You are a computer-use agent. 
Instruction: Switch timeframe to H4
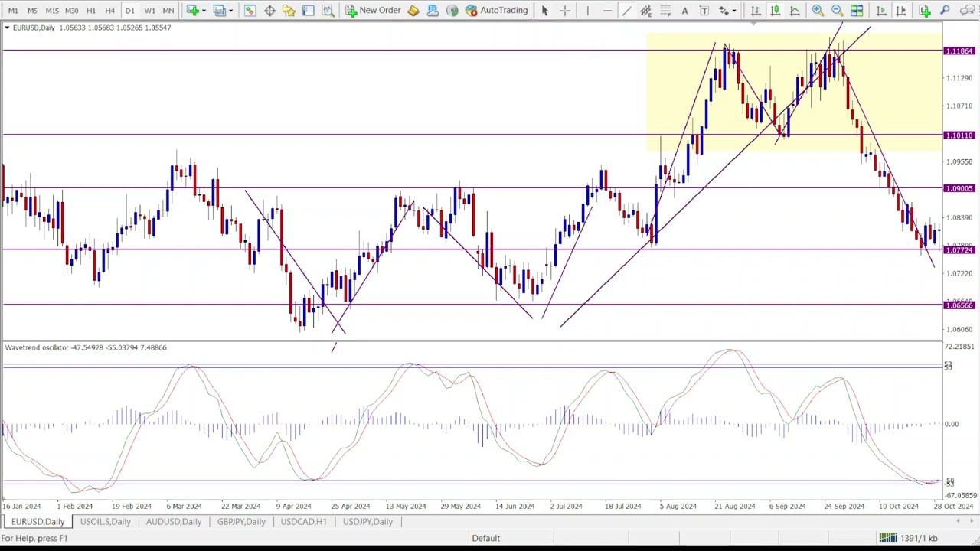(109, 10)
